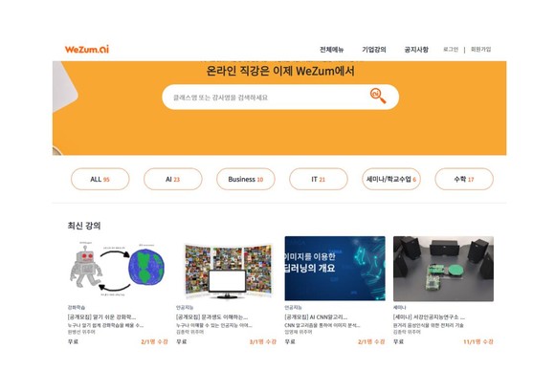This screenshot has width=555, height=392.
Task: Open the 딥러닝의 개요 lecture thumbnail
Action: tap(335, 269)
